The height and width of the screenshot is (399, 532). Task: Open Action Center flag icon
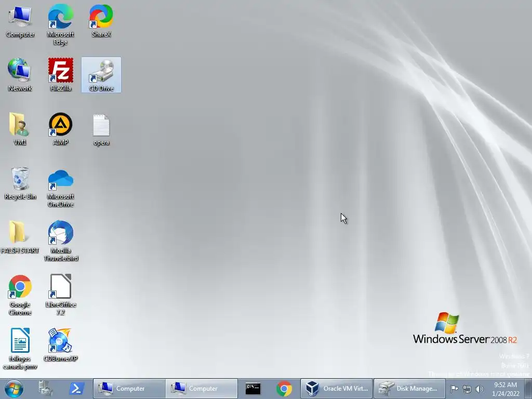(454, 389)
